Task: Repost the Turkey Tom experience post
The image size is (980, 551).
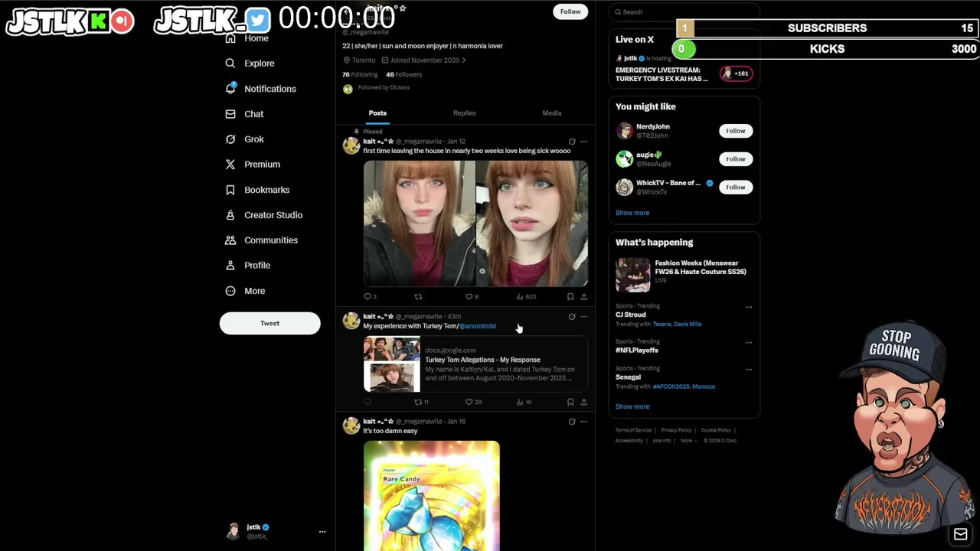Action: point(418,402)
